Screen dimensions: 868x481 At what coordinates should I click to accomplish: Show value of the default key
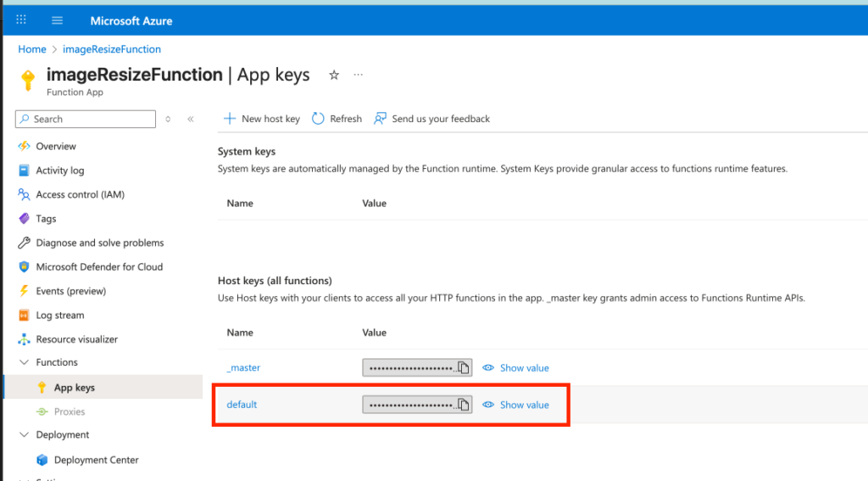515,405
